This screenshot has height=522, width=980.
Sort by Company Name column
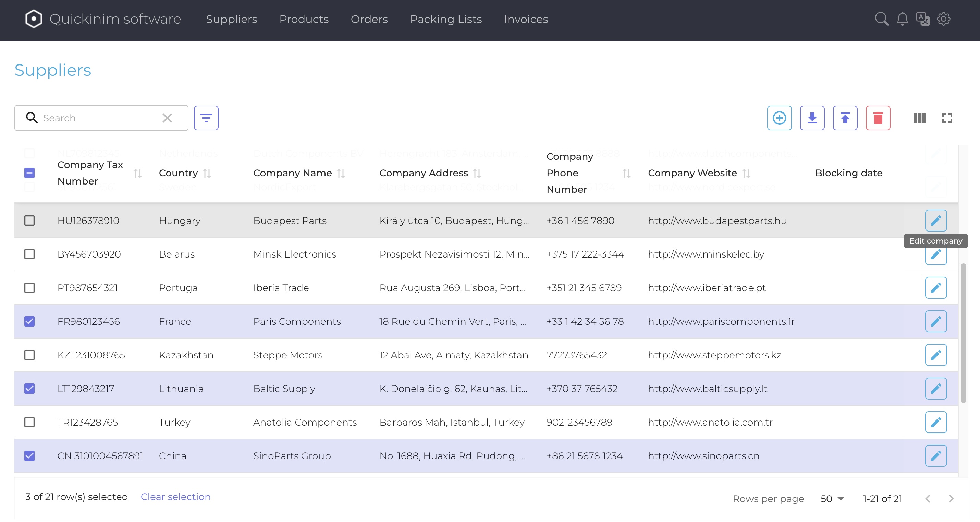point(341,173)
